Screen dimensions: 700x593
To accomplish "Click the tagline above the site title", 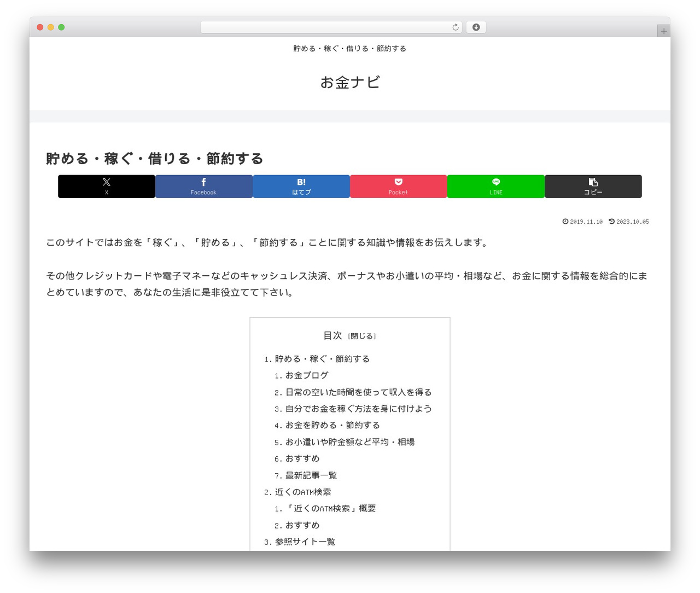I will (x=350, y=49).
